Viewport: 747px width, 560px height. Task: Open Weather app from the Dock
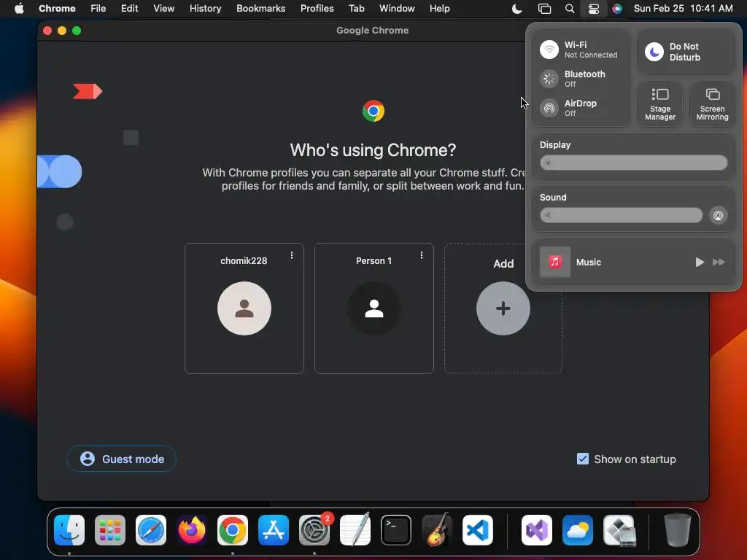(x=578, y=530)
